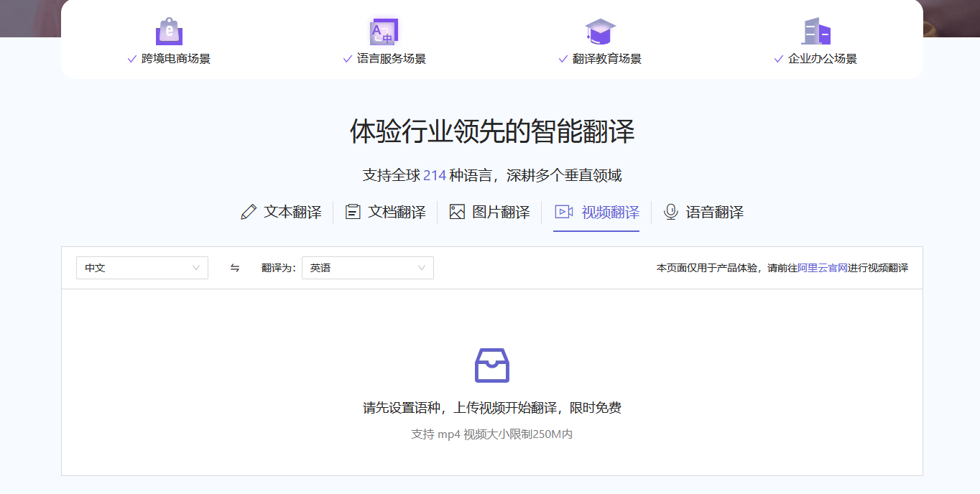Click the inbox upload icon
Viewport: 980px width, 494px height.
(492, 365)
